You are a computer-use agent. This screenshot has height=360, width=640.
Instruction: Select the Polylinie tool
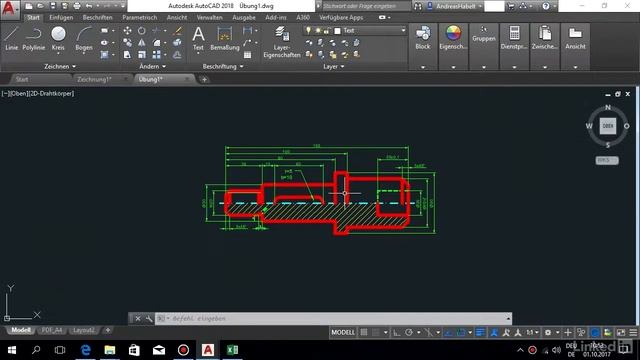(x=33, y=39)
